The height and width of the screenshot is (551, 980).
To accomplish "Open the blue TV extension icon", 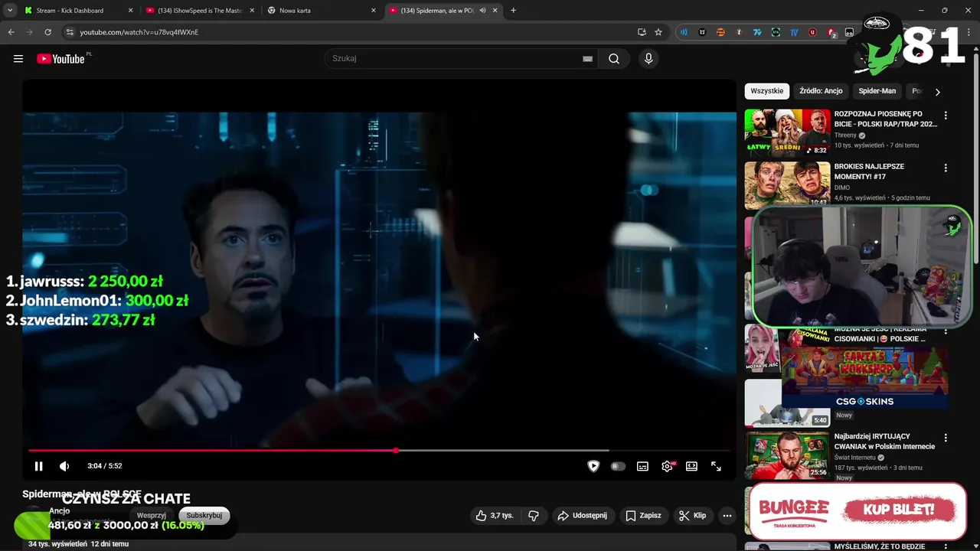I will coord(794,32).
